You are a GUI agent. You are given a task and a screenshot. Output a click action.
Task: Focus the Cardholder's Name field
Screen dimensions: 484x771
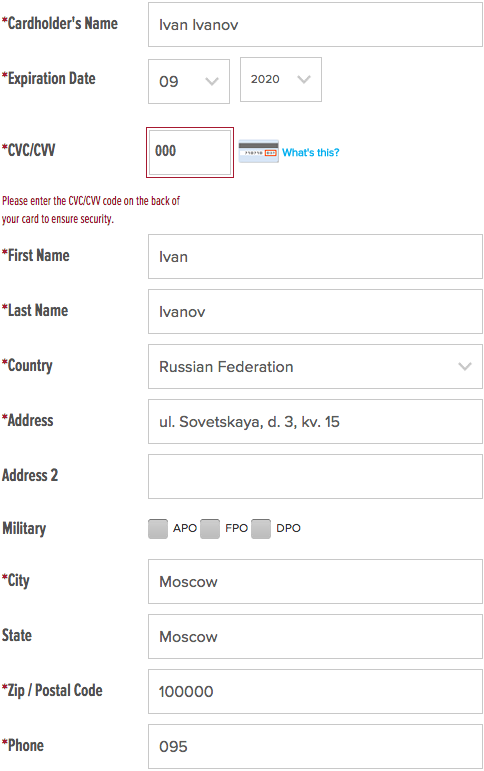point(315,25)
